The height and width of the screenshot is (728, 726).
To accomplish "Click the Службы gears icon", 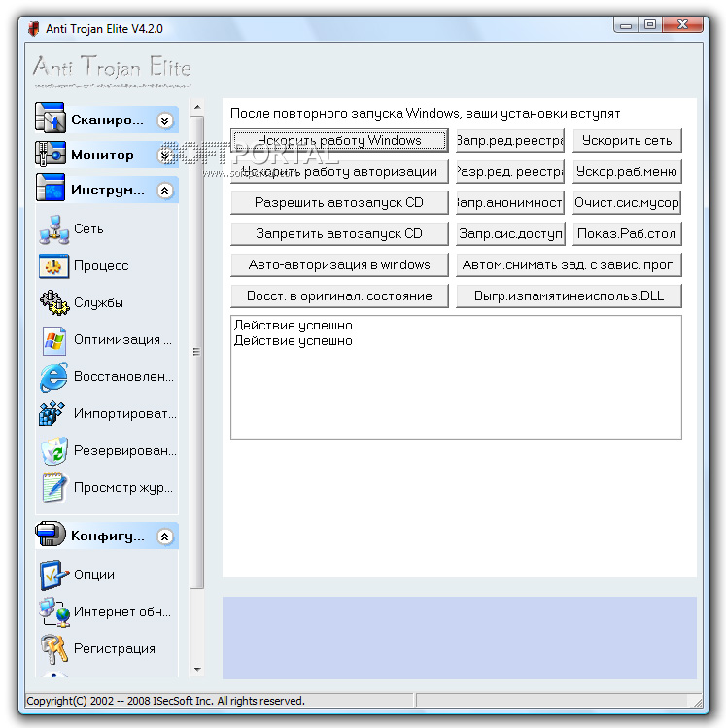I will point(54,302).
